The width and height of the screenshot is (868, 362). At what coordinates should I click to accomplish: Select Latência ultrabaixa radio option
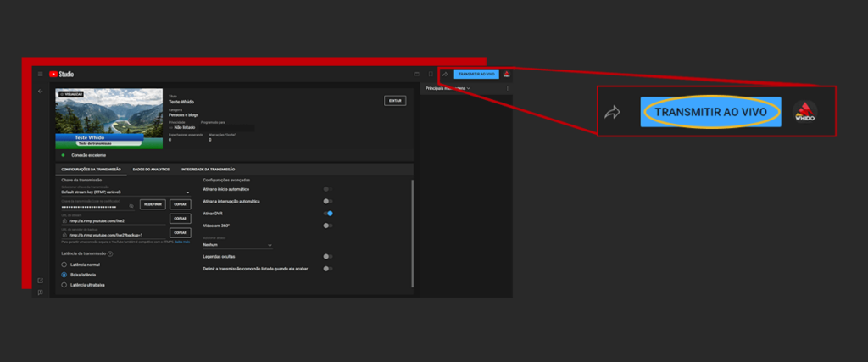pos(64,285)
